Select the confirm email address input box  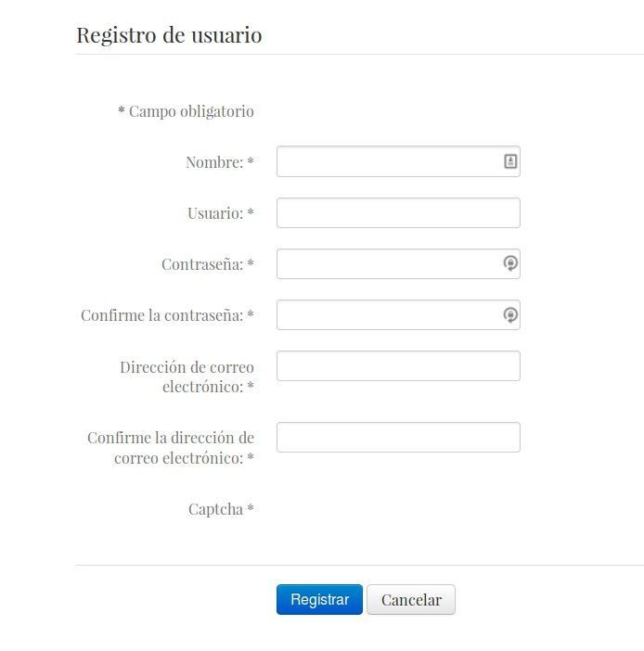[x=398, y=437]
